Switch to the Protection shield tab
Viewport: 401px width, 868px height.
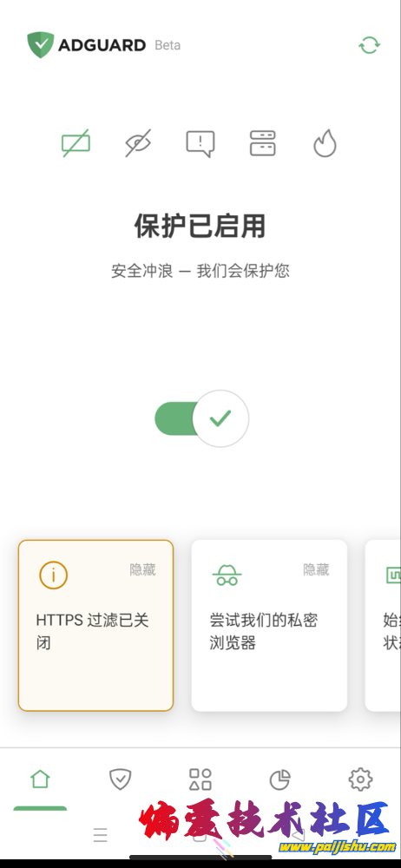(x=120, y=779)
